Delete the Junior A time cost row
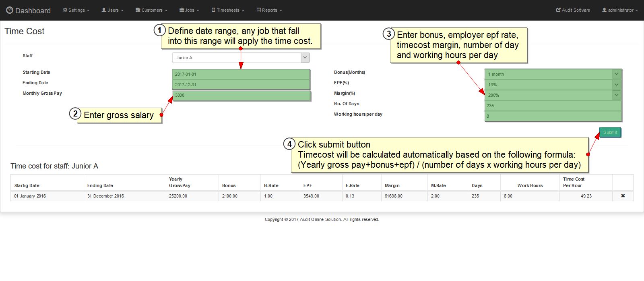 point(623,196)
